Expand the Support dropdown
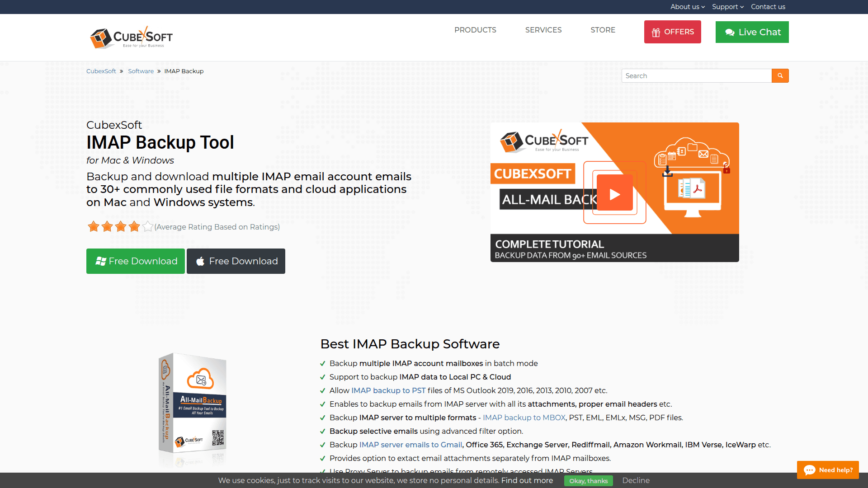The image size is (868, 488). 727,7
